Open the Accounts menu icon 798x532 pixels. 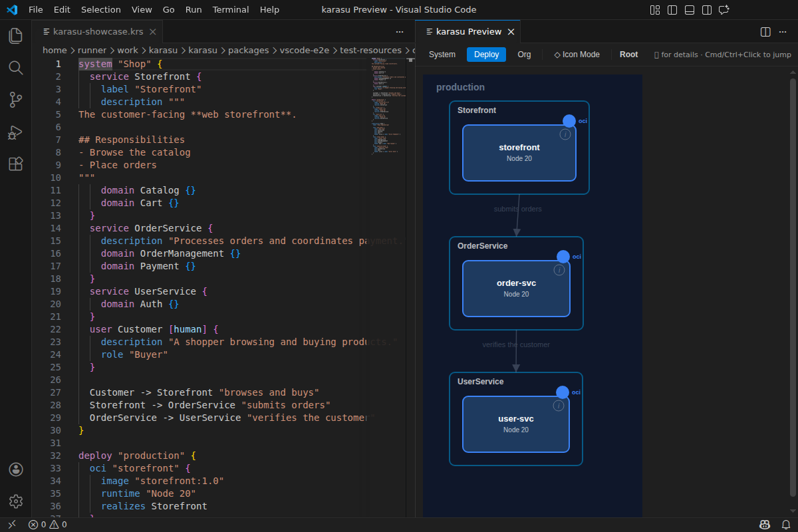point(16,469)
